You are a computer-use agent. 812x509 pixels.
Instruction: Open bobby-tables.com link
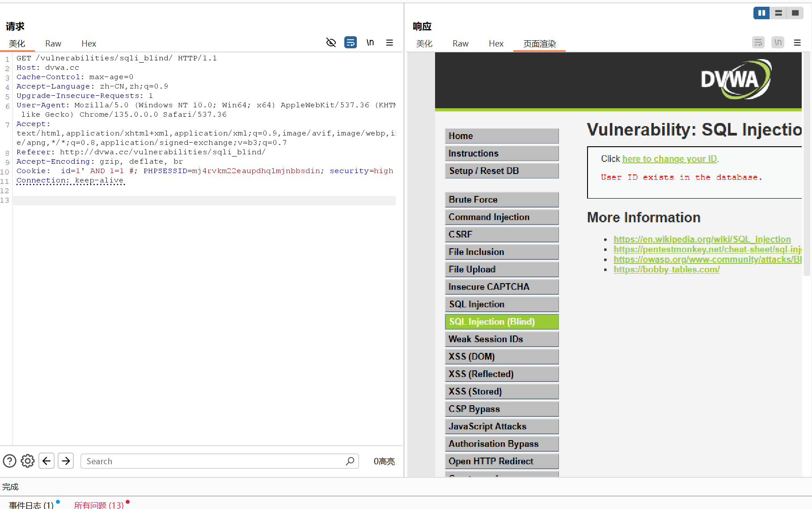coord(666,269)
